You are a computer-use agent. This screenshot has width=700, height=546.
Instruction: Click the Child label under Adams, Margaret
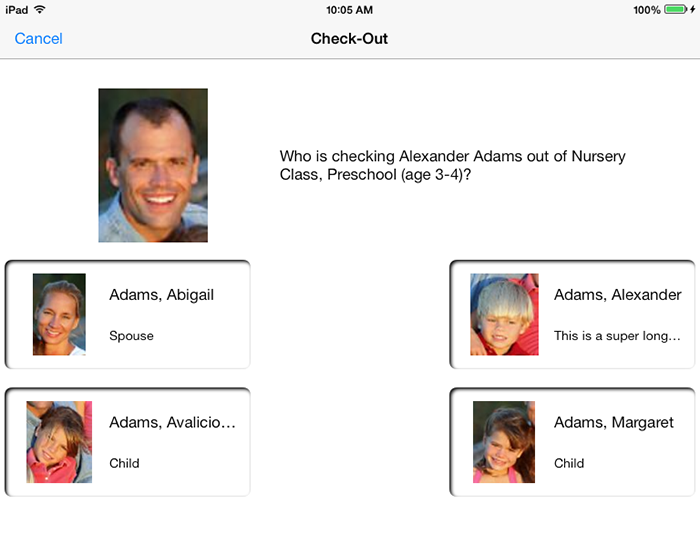[x=569, y=463]
